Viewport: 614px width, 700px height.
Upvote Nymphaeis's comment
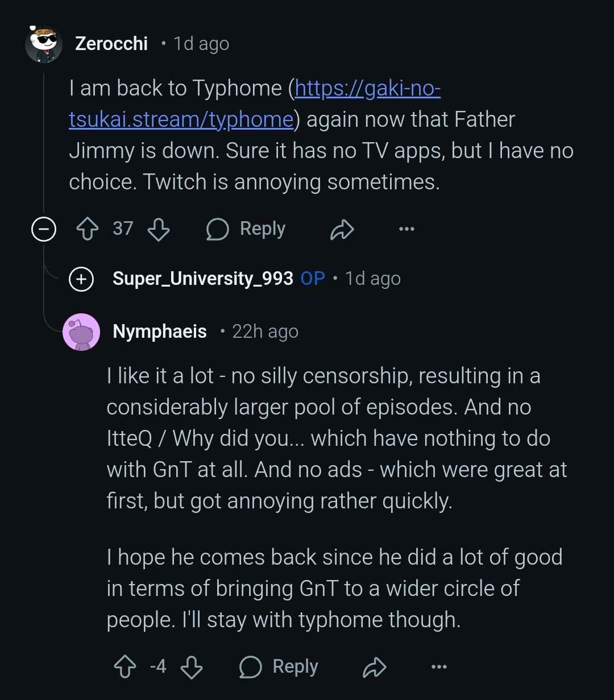coord(125,667)
